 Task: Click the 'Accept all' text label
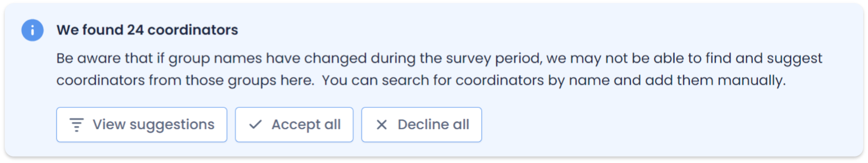[306, 125]
